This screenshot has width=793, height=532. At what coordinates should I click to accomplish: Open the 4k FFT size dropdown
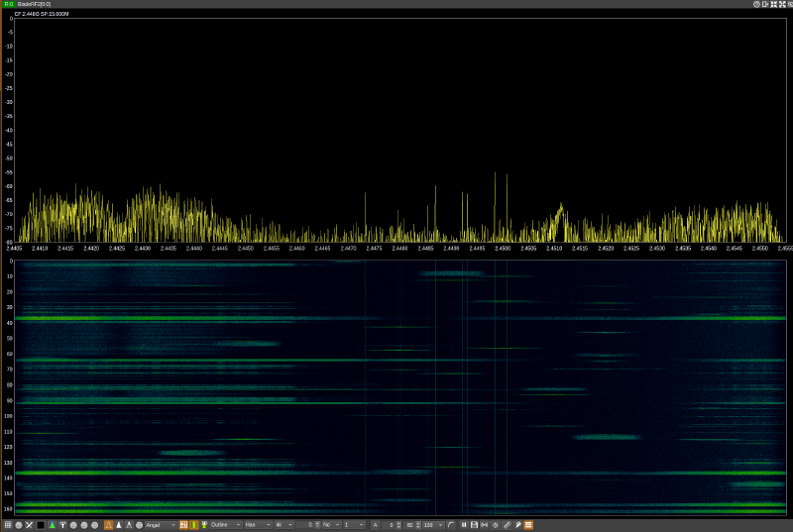tap(284, 524)
